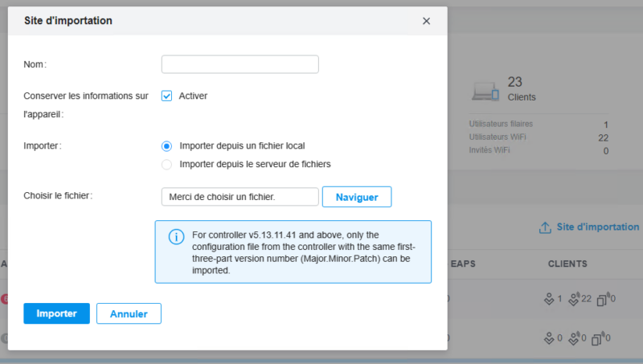Click the wired clients icon showing 1
643x364 pixels.
pos(549,299)
